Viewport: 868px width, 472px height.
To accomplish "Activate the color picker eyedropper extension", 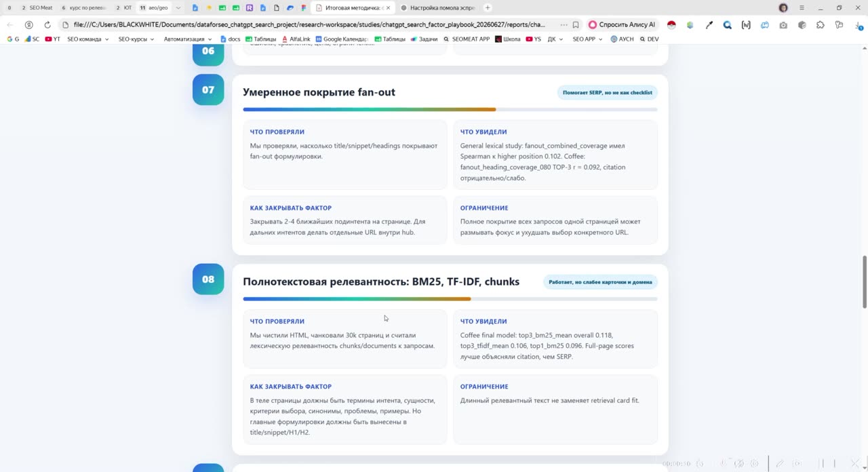I will click(x=709, y=25).
